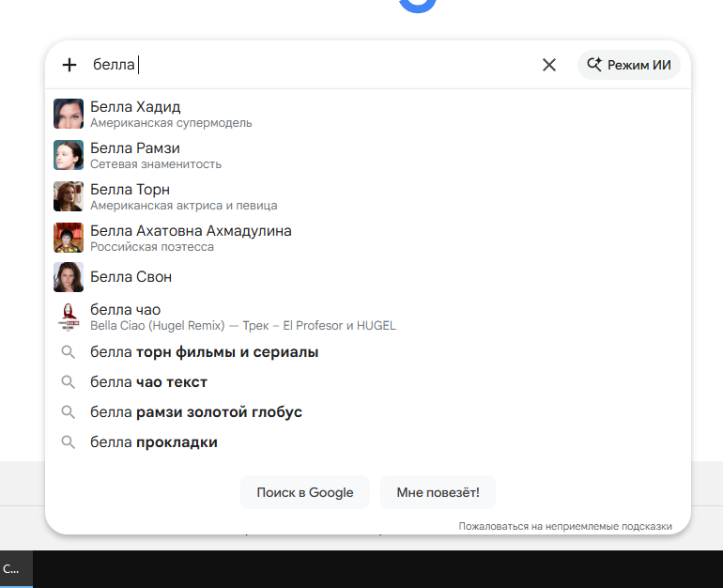Choose suggestion белла чао

(368, 317)
